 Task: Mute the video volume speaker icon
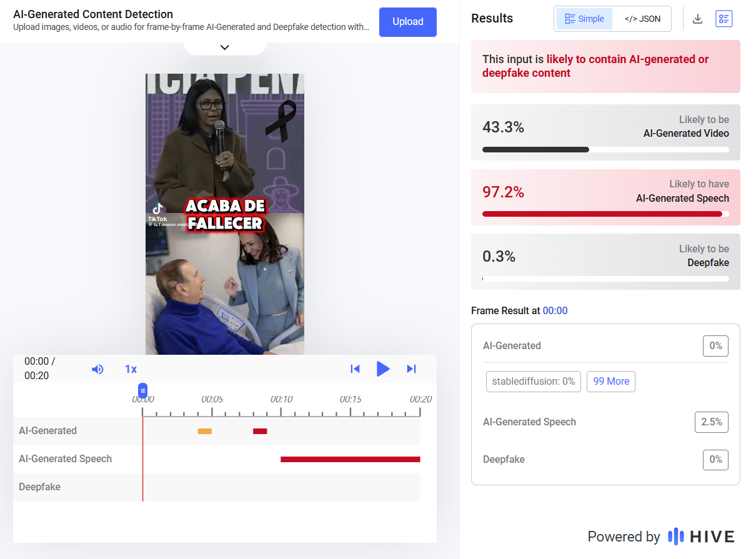pos(97,369)
